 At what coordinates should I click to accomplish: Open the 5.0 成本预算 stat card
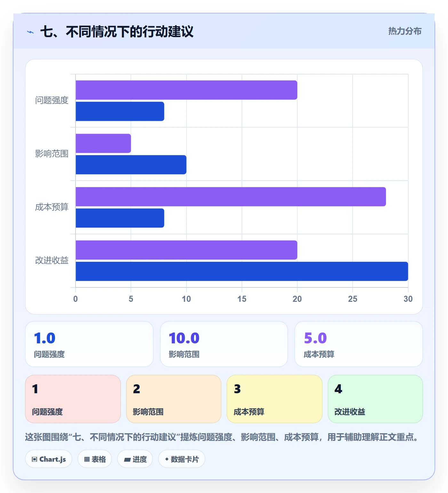(359, 344)
